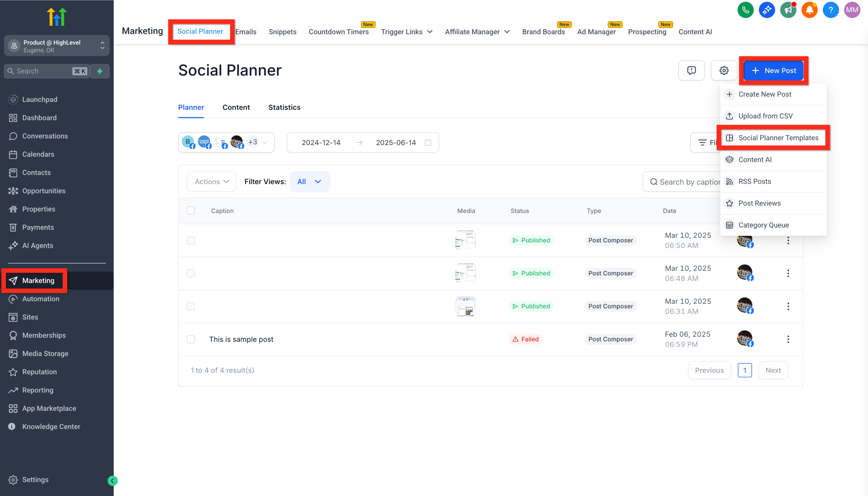Switch to the Statistics tab

pyautogui.click(x=284, y=107)
